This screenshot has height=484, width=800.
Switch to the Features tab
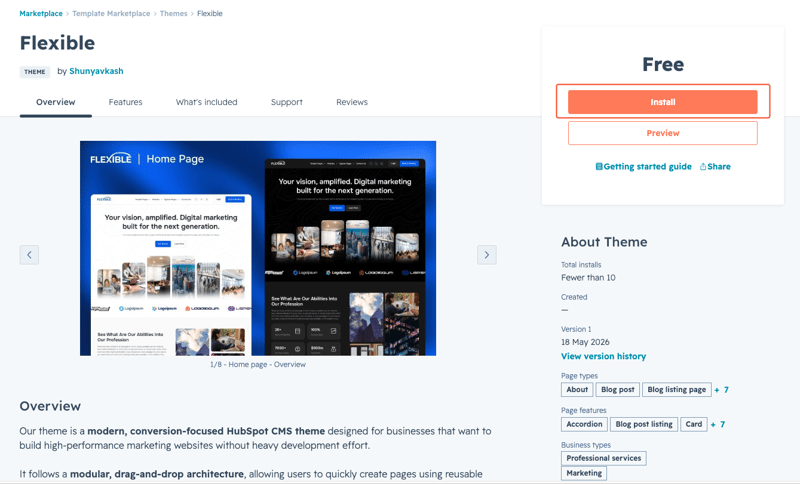click(126, 102)
